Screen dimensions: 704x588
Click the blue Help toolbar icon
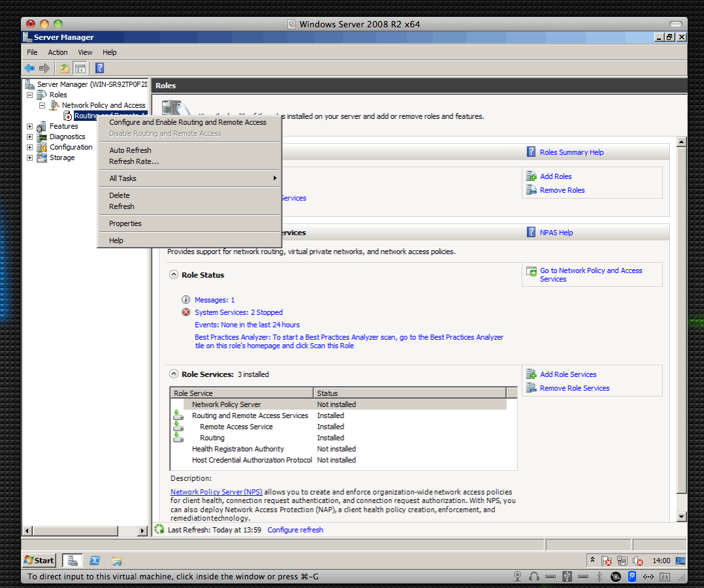pos(100,69)
